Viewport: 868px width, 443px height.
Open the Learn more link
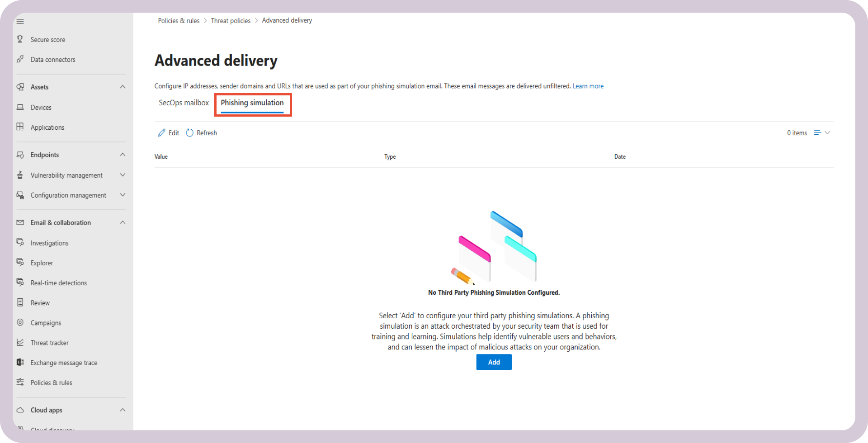[x=588, y=86]
